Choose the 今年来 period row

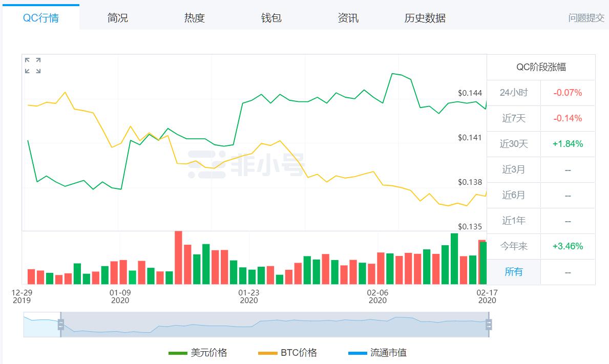541,246
